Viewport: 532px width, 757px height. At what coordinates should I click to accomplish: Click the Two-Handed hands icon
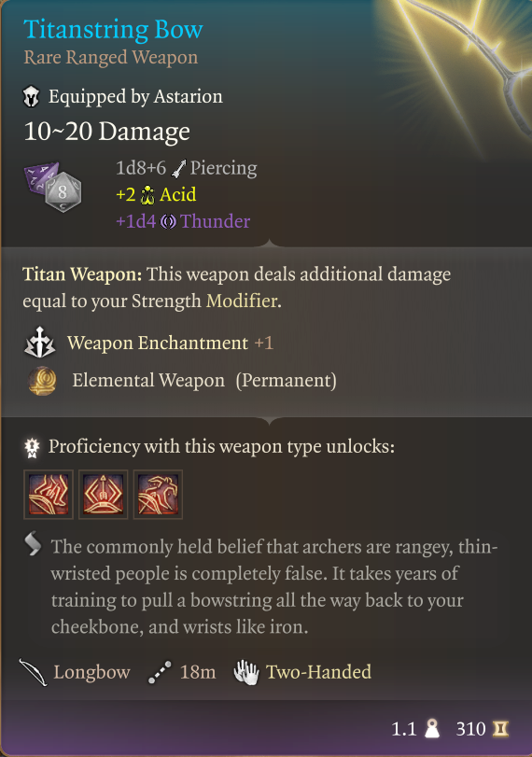246,672
